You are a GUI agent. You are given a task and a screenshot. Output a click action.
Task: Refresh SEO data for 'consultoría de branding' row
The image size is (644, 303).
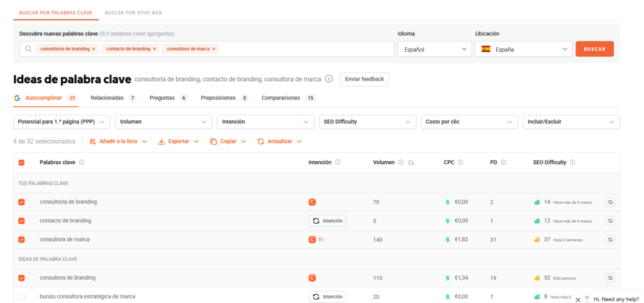tap(610, 202)
